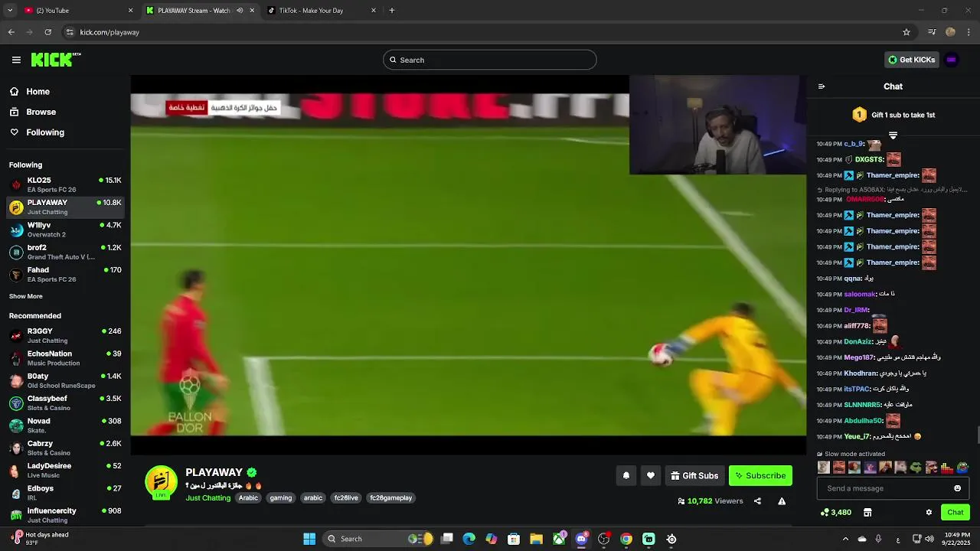This screenshot has width=980, height=551.
Task: Open File Explorer from taskbar
Action: (536, 539)
